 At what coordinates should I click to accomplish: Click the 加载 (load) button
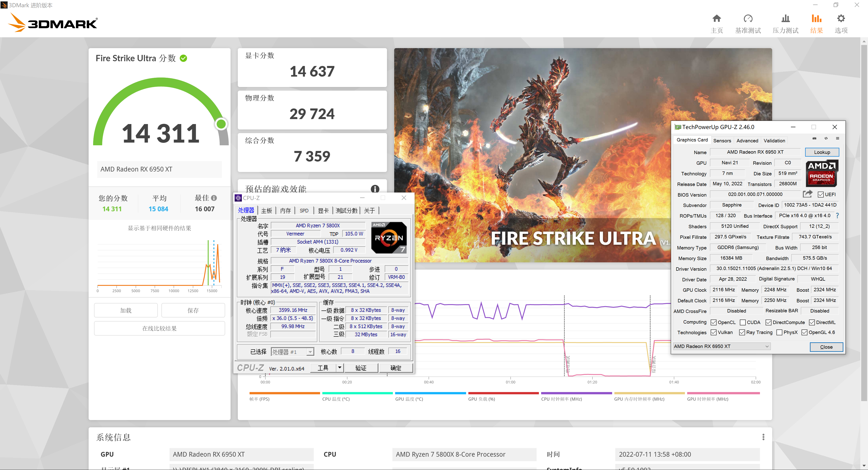(x=126, y=310)
